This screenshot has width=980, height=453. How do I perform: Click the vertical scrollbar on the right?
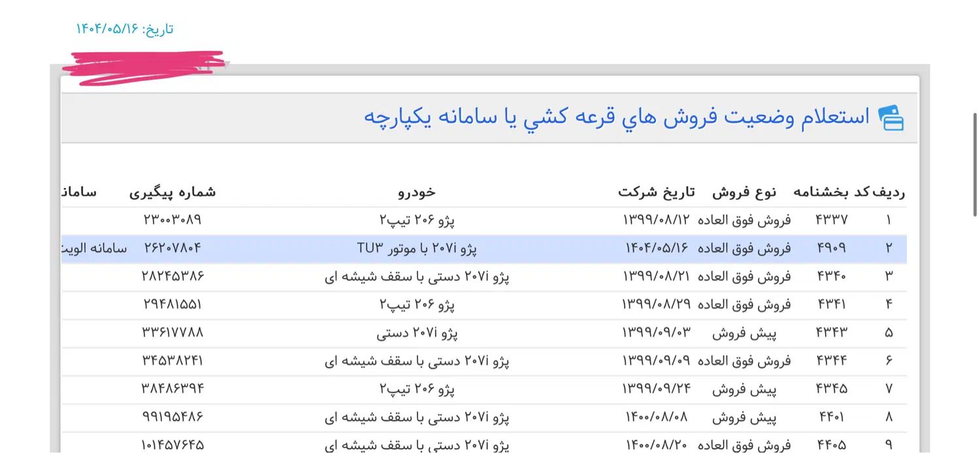pyautogui.click(x=975, y=164)
